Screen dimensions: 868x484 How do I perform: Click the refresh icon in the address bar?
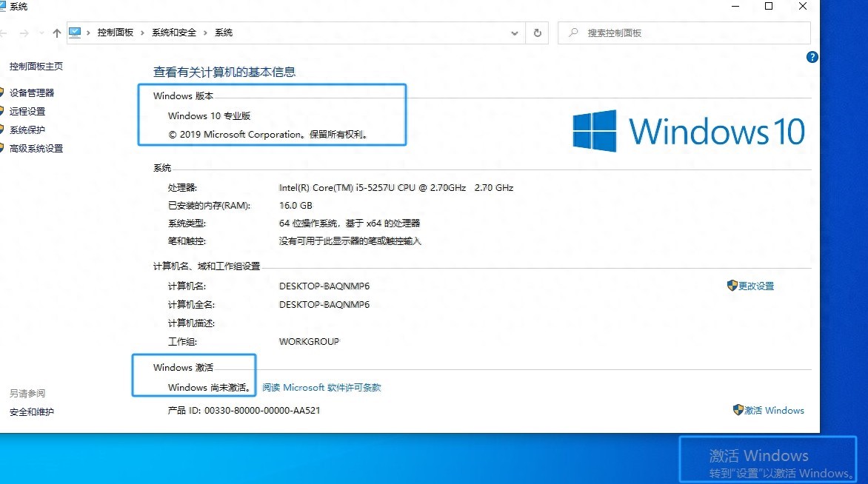[x=537, y=33]
